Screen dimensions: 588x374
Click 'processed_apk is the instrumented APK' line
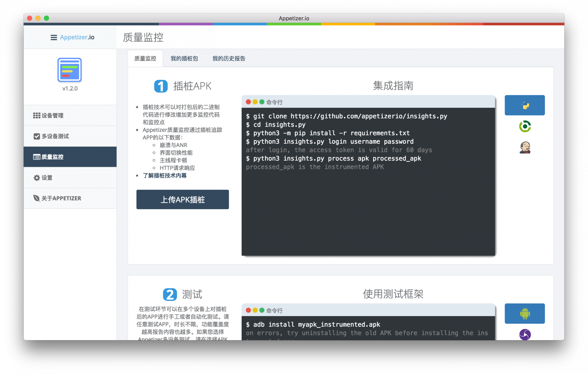[x=315, y=167]
